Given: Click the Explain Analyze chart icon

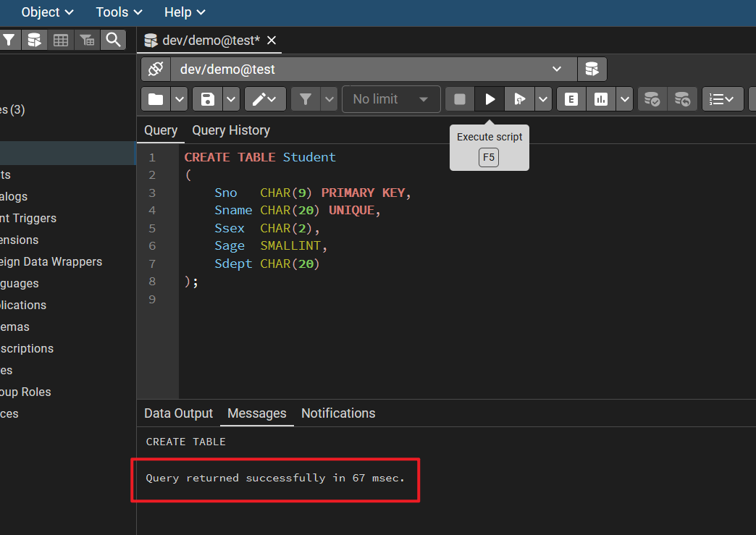Looking at the screenshot, I should [601, 99].
